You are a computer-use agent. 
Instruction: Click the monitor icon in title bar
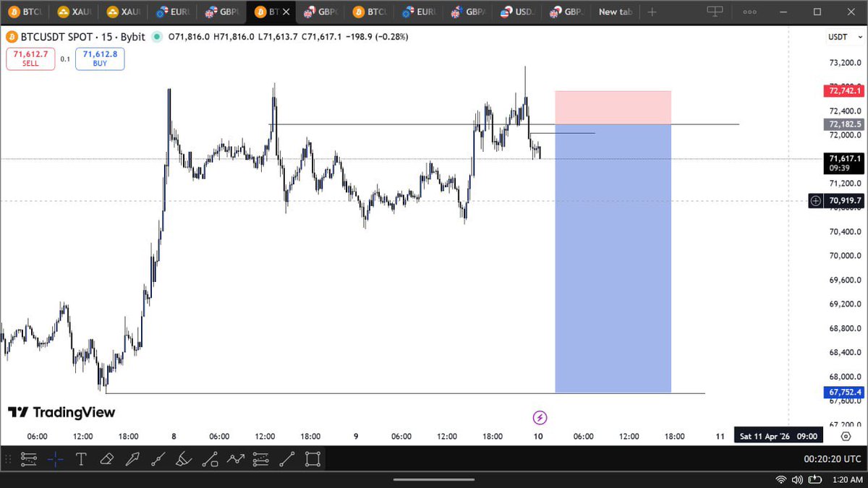click(x=715, y=12)
